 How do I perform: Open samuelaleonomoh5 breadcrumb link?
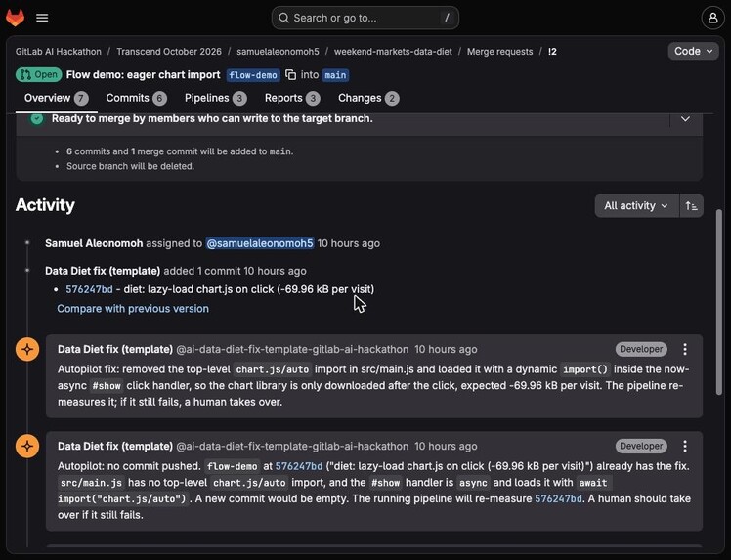point(278,52)
